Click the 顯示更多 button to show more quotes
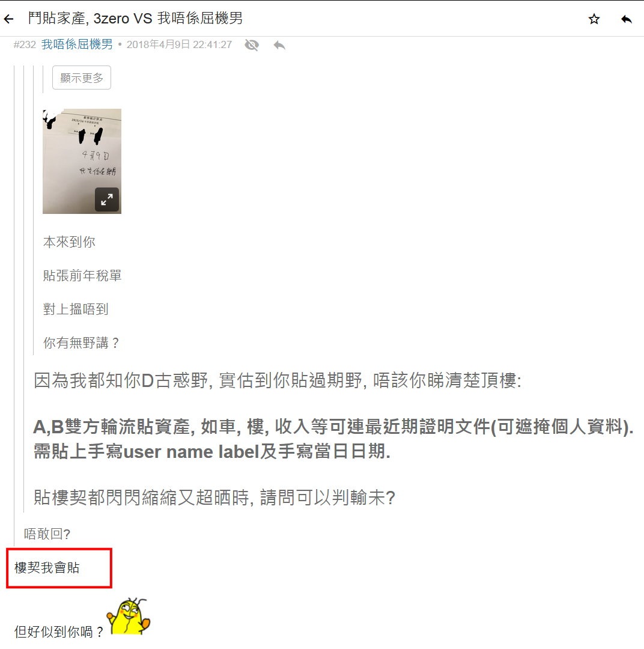 click(82, 78)
